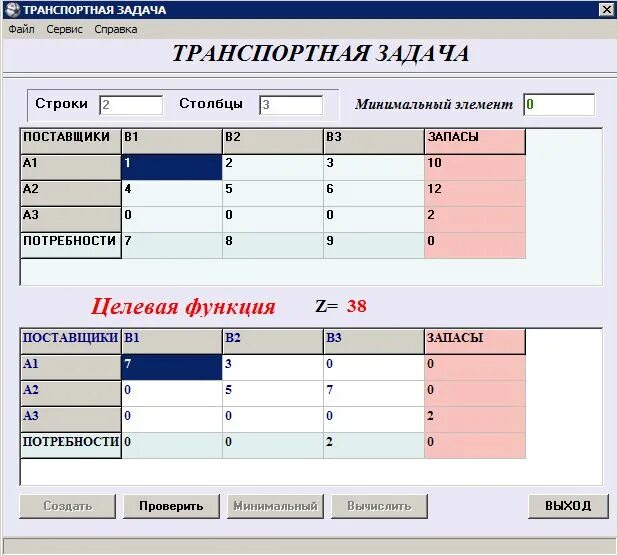The height and width of the screenshot is (556, 618).
Task: Click upper table A2 row header
Action: coord(71,193)
